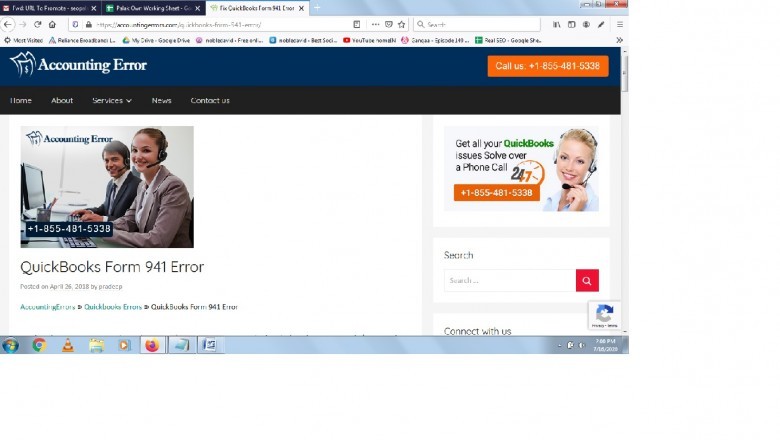Click the volume icon in system tray
780x440 pixels.
(581, 345)
